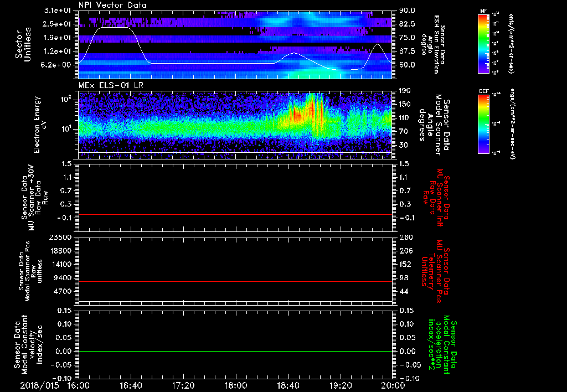Click the '18:00' time axis label

pos(236,385)
